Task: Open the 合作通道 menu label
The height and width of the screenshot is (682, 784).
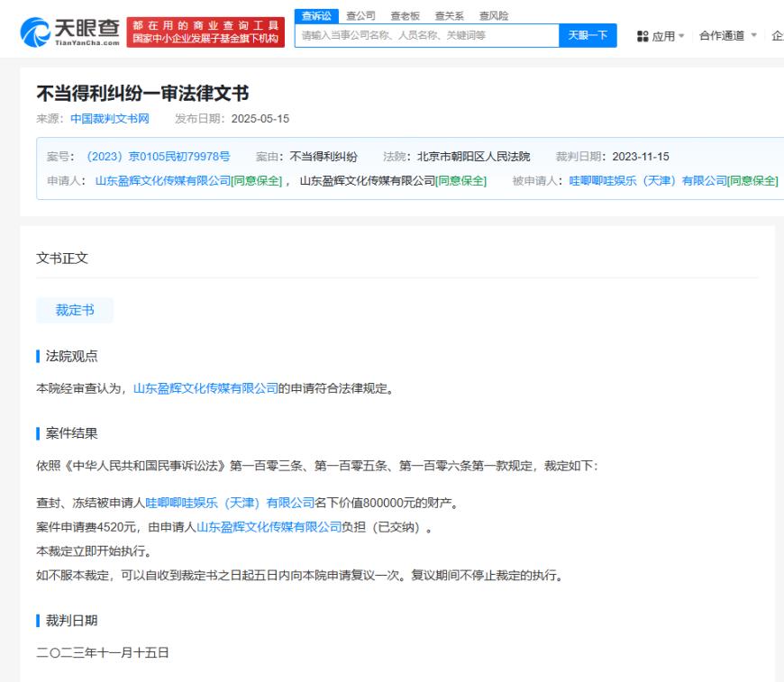Action: [x=722, y=35]
